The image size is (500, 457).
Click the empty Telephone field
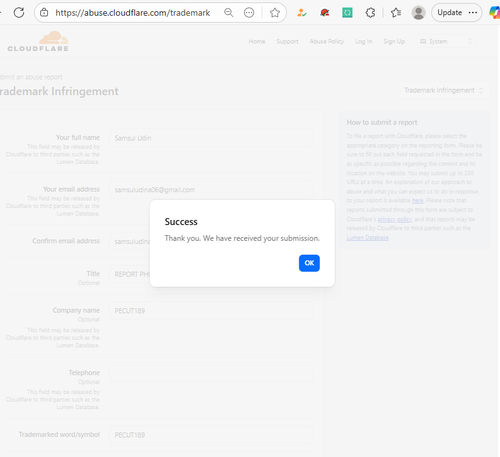[211, 373]
